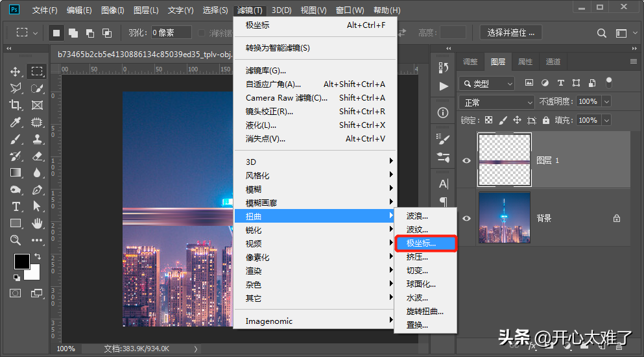Image resolution: width=644 pixels, height=357 pixels.
Task: Select the Pen tool
Action: tap(37, 190)
